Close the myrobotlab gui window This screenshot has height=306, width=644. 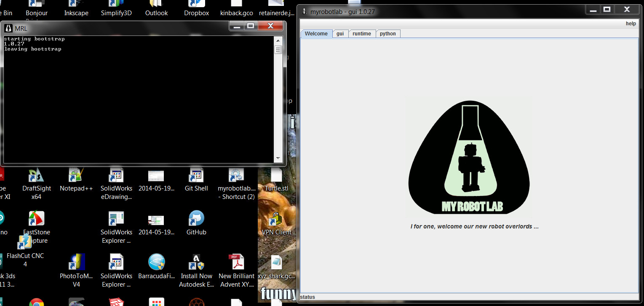(627, 9)
